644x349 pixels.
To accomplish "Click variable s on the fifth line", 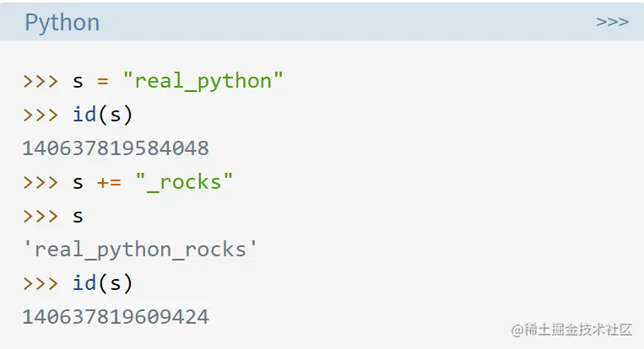I will pos(78,216).
